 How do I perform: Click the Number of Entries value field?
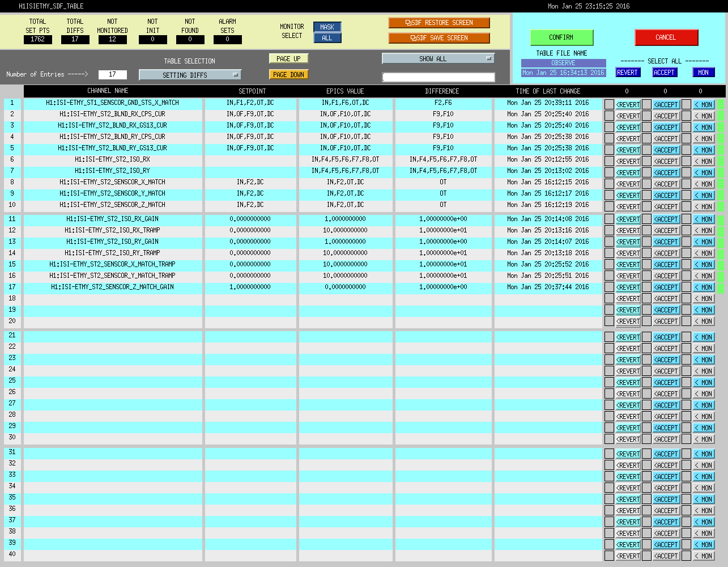click(112, 74)
